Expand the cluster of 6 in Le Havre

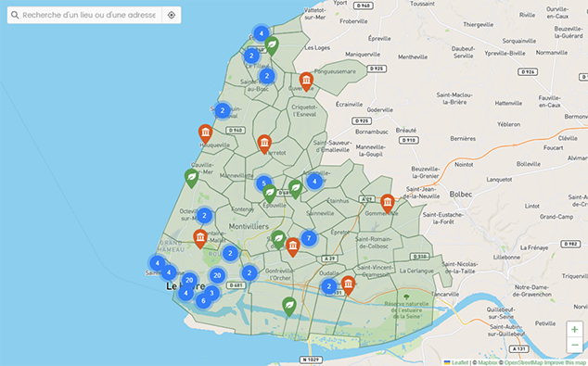(203, 300)
